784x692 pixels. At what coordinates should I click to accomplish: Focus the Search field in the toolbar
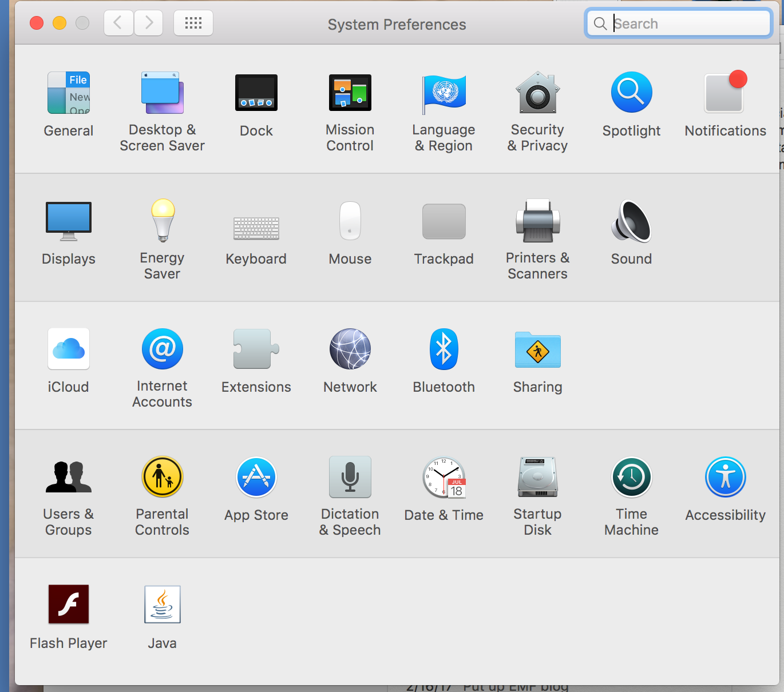point(679,23)
